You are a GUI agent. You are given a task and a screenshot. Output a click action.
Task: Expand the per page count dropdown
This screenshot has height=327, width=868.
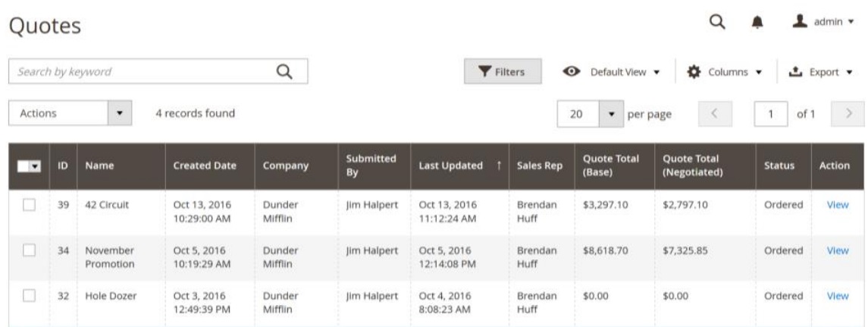point(612,114)
